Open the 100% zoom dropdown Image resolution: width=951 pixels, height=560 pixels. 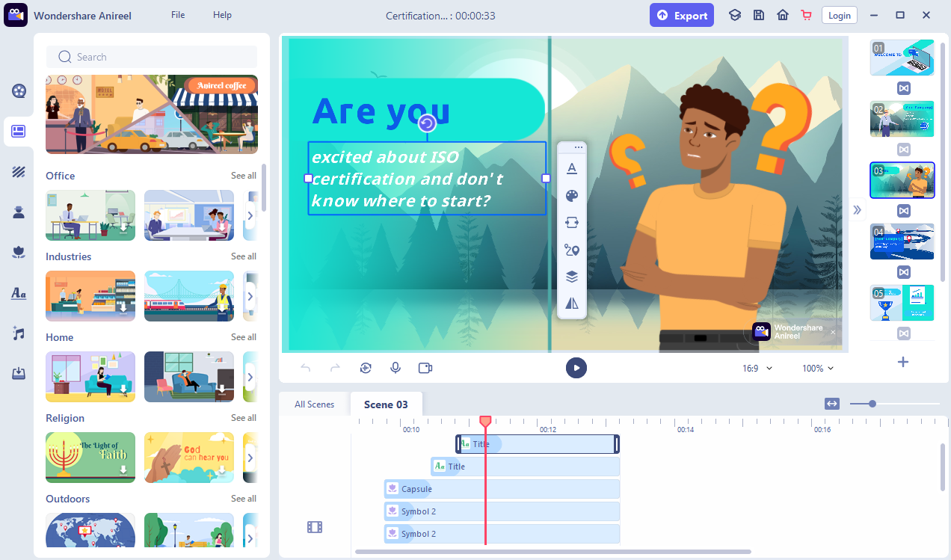(x=818, y=369)
